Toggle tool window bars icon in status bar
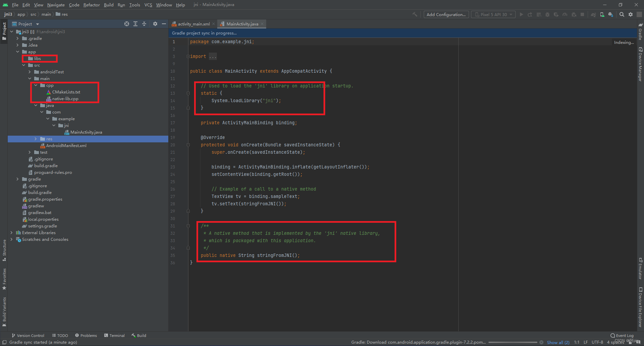The width and height of the screenshot is (644, 346). [4, 342]
